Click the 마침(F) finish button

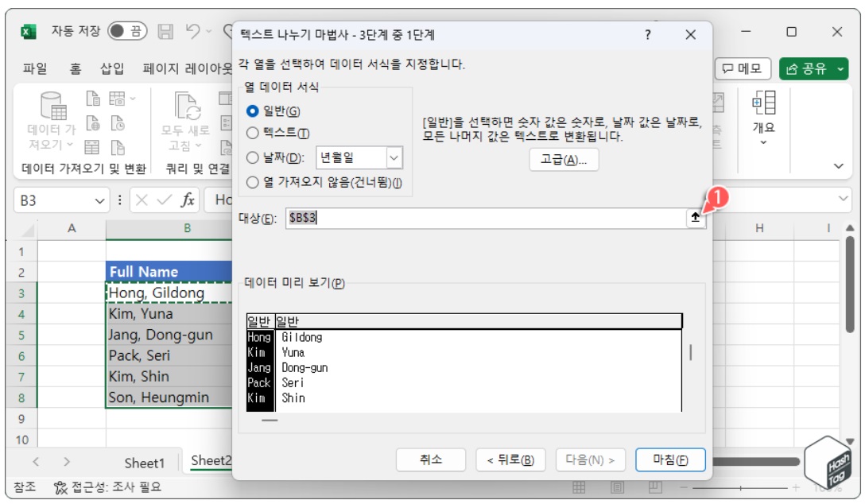pos(670,459)
